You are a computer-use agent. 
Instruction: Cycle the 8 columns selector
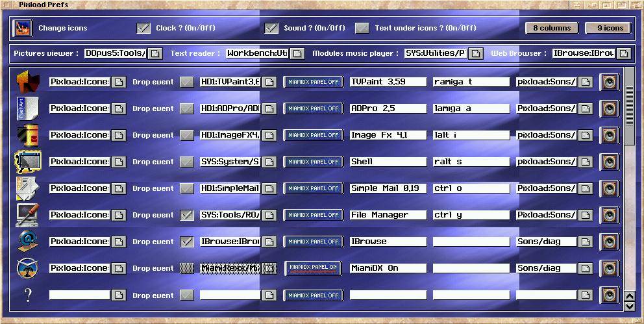pos(552,28)
